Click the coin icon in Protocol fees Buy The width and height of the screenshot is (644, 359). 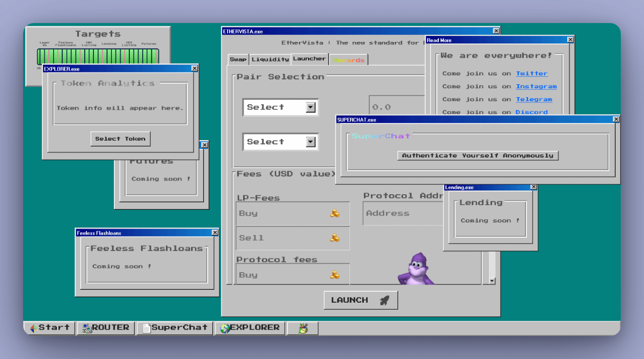click(334, 275)
